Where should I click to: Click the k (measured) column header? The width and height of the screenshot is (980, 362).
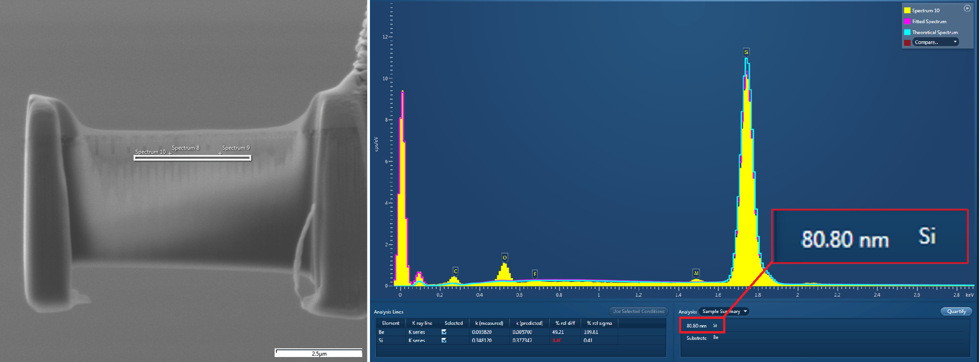pos(489,323)
